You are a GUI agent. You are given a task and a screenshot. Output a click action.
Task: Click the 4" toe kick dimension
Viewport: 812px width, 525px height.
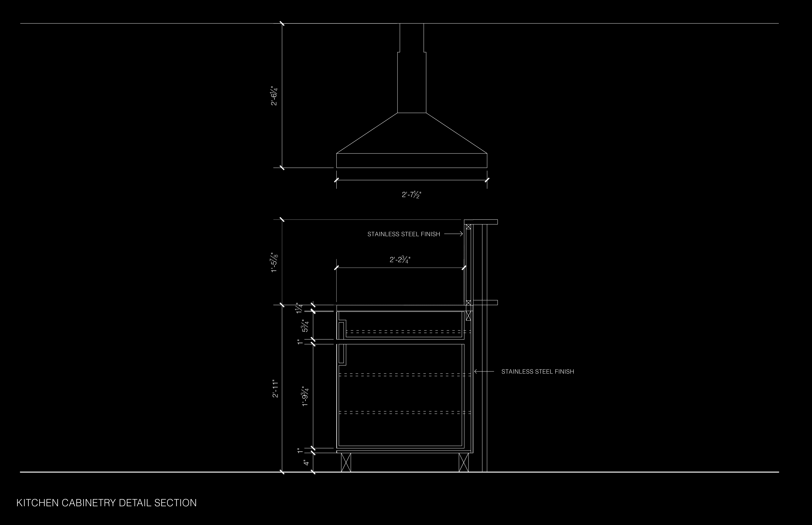306,463
